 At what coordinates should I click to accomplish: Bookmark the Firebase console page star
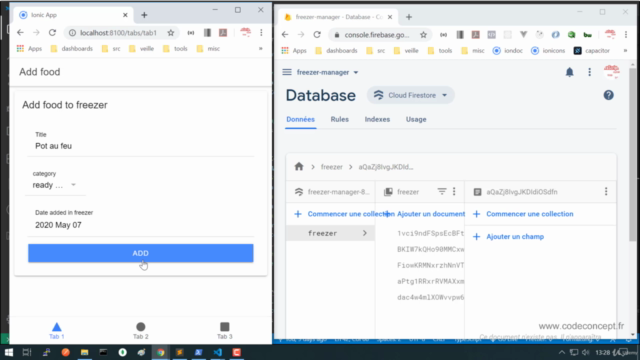click(423, 35)
